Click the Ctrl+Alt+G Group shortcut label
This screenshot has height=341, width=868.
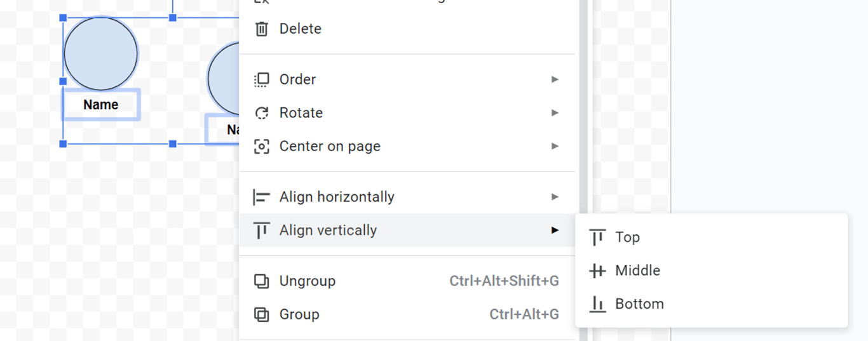524,314
